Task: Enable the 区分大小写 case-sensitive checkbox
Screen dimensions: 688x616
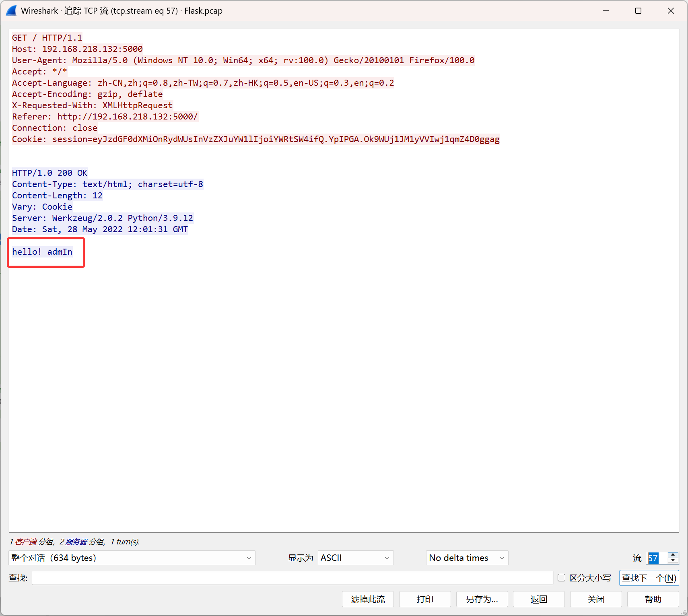Action: [561, 578]
